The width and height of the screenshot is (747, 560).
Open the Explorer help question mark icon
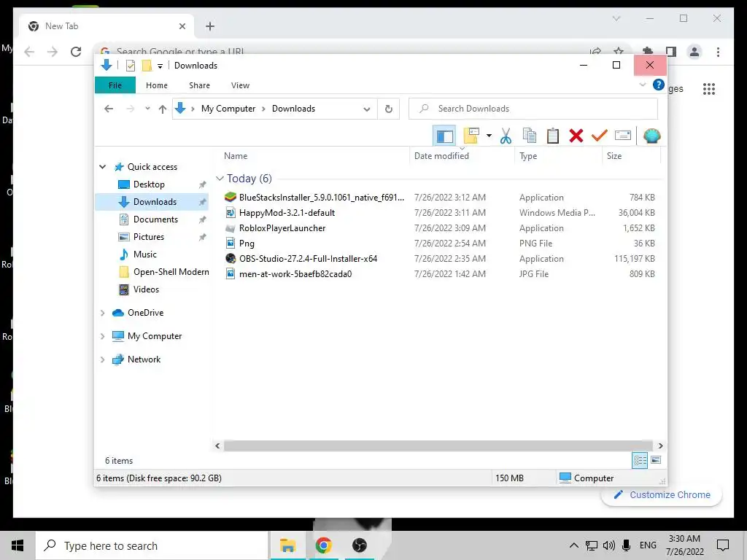click(x=659, y=85)
